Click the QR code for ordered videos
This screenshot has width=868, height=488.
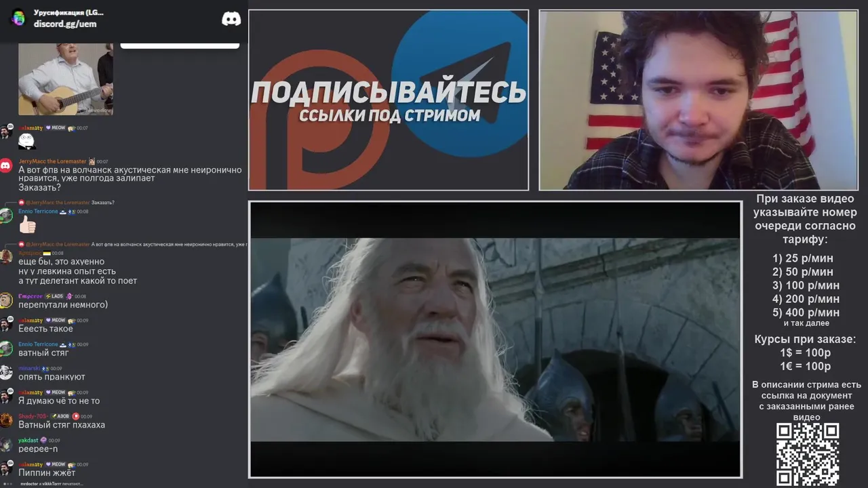tap(808, 454)
